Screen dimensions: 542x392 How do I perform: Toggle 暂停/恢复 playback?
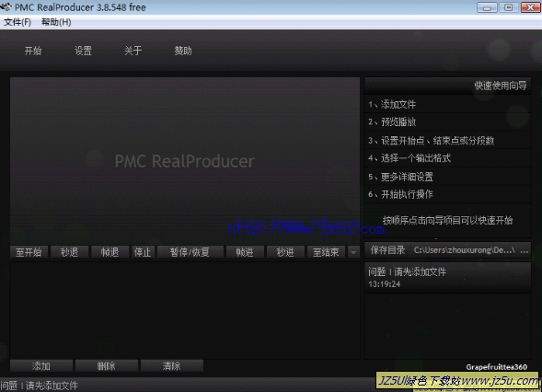(x=190, y=252)
